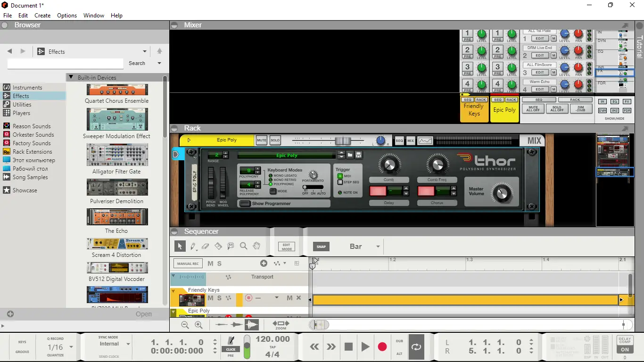Select the Eraser tool in Sequencer
Viewport: 644px width, 362px height.
pyautogui.click(x=206, y=246)
